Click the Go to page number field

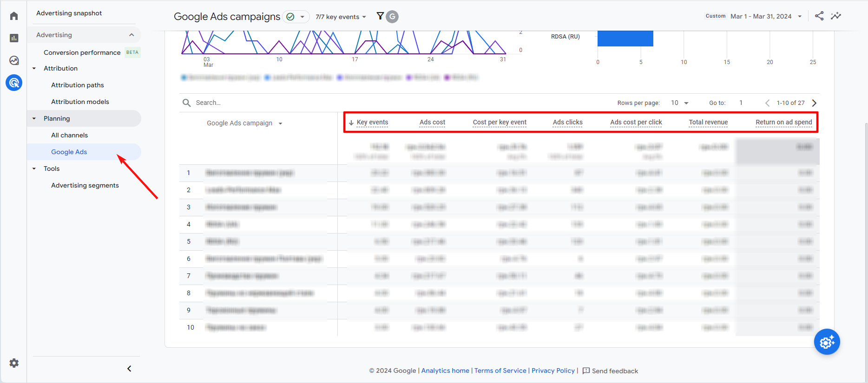pyautogui.click(x=741, y=103)
